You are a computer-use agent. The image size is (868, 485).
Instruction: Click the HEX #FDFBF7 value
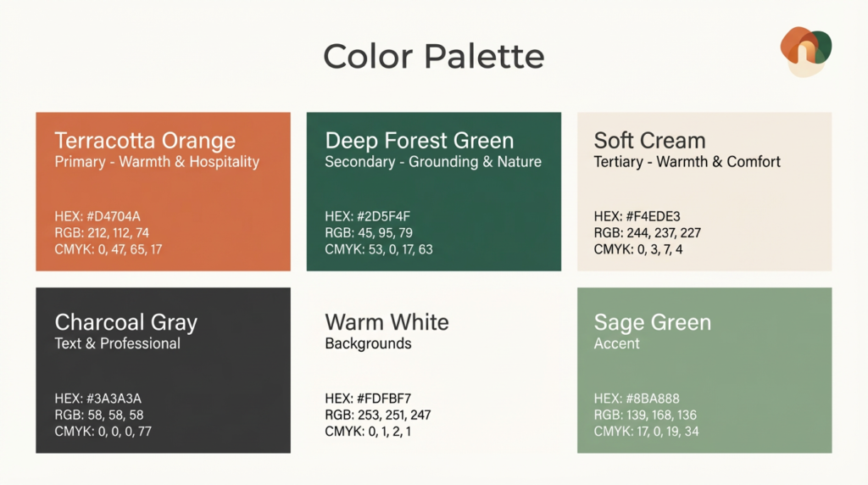tap(367, 399)
